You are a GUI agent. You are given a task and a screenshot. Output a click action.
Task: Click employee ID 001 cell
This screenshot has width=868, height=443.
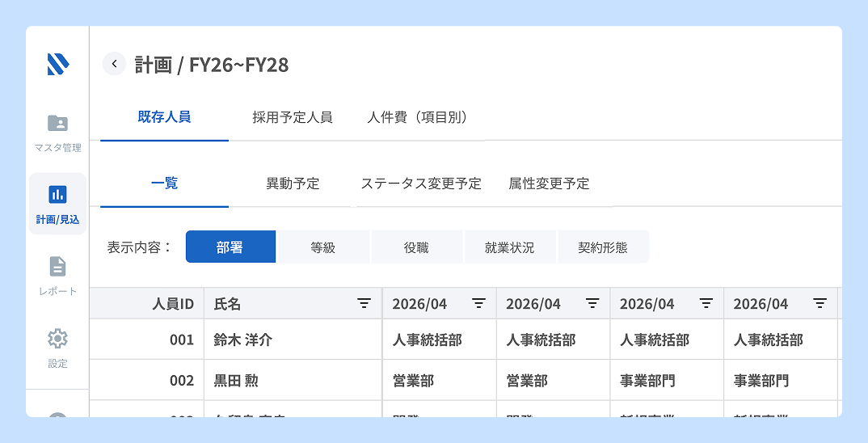coord(147,340)
